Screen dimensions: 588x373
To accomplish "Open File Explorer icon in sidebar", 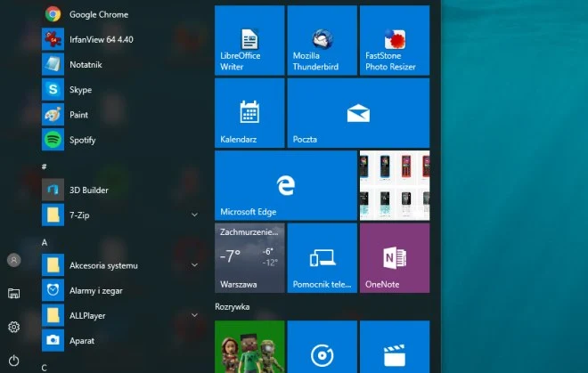I will tap(14, 294).
